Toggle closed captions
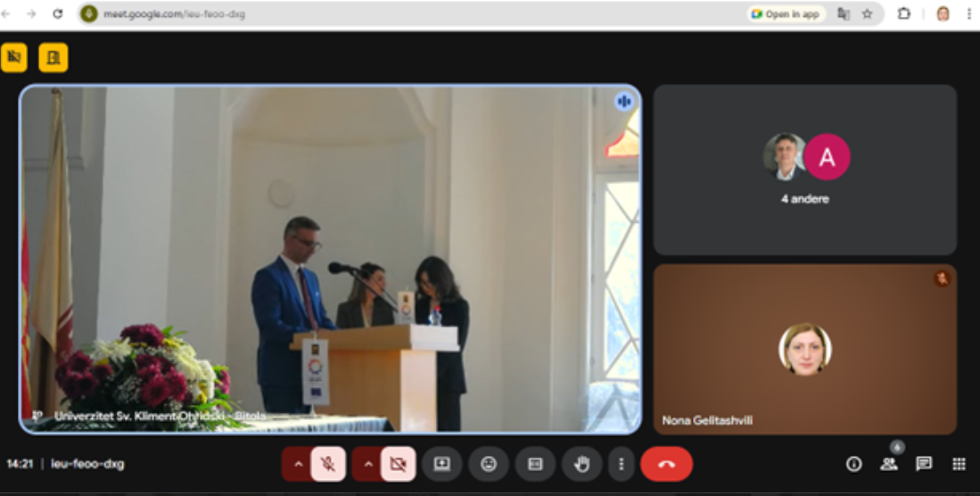Image resolution: width=980 pixels, height=496 pixels. 535,464
